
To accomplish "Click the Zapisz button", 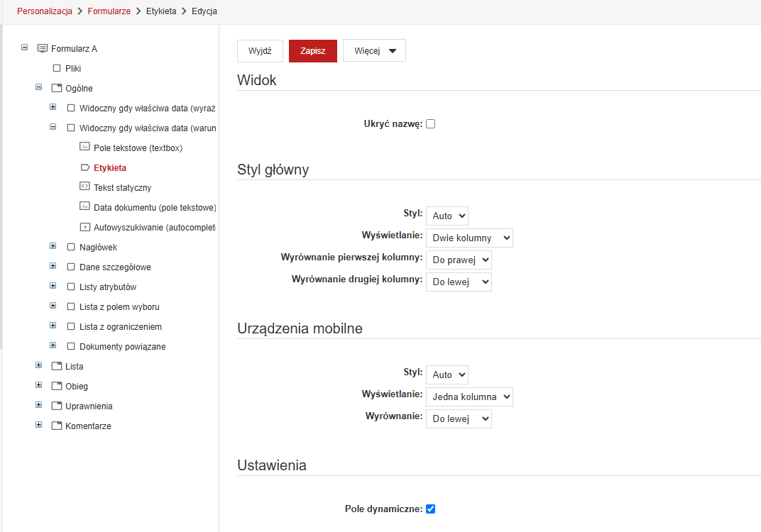I will (x=312, y=51).
